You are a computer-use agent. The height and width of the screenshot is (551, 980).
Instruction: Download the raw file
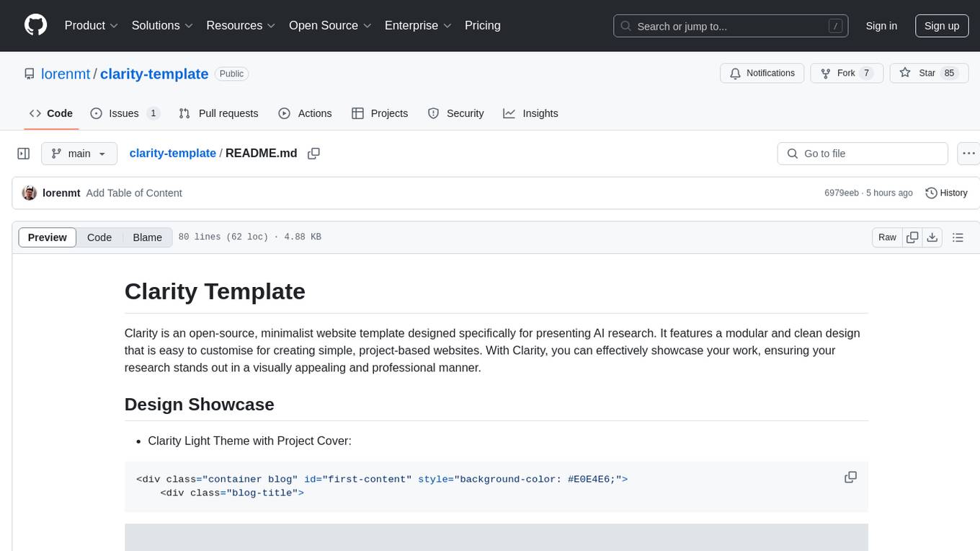[932, 237]
